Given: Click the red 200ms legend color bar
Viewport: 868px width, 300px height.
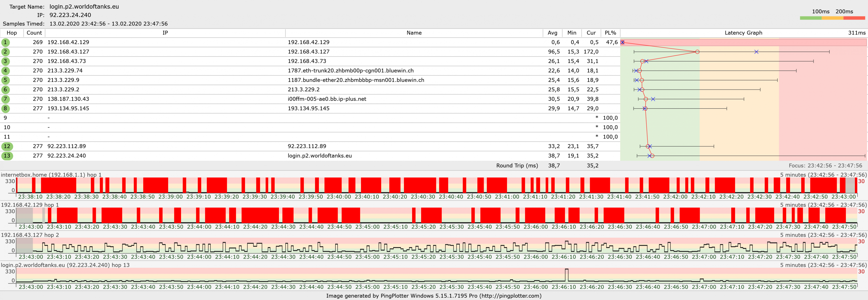Looking at the screenshot, I should click(854, 18).
